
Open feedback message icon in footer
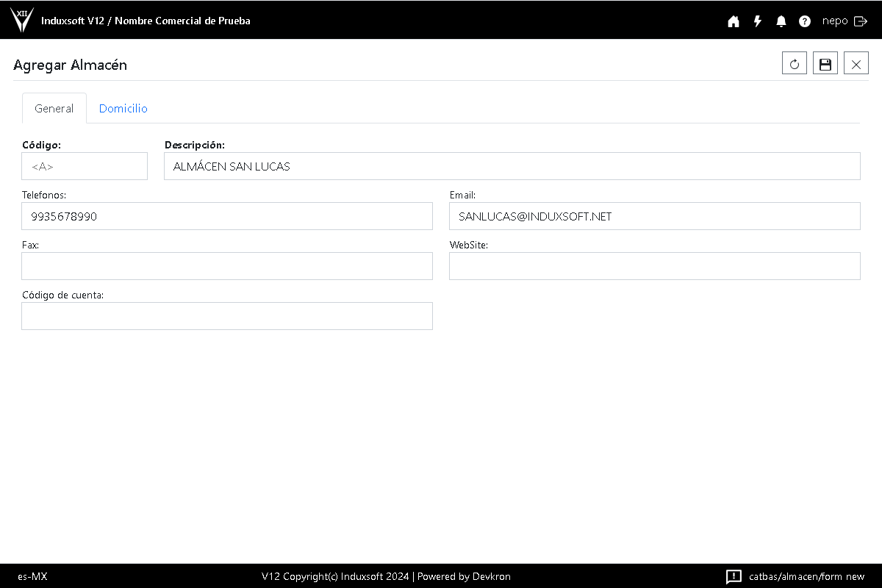coord(734,576)
